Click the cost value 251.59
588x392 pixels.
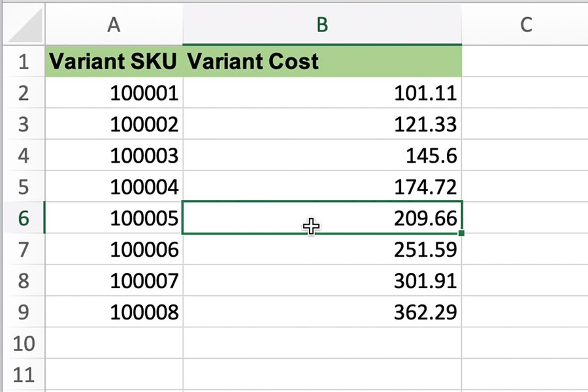click(x=425, y=250)
